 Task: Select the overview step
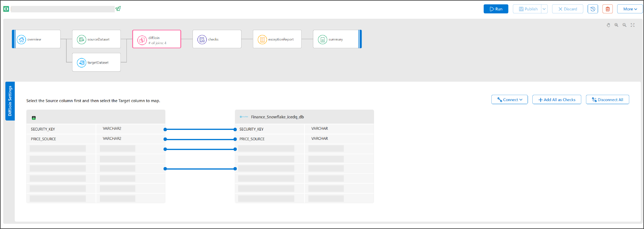point(37,39)
